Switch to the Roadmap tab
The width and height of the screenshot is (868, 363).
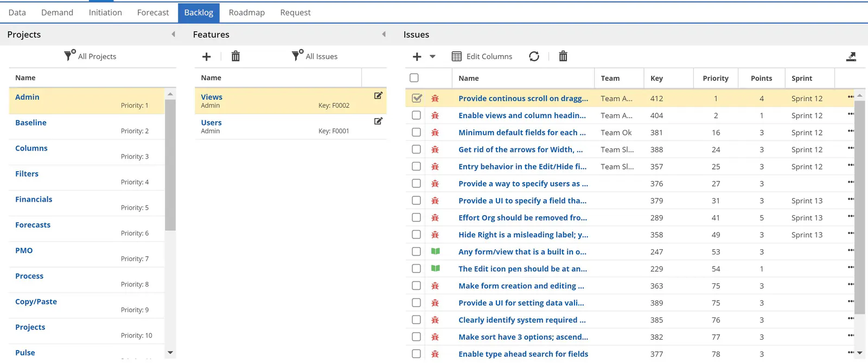pyautogui.click(x=247, y=12)
